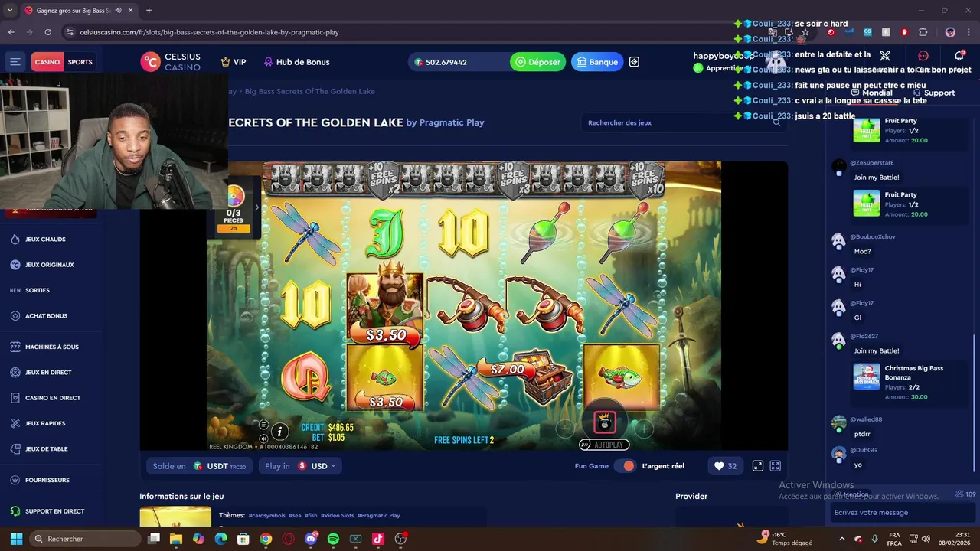Click the Celsius Casino logo

[170, 62]
